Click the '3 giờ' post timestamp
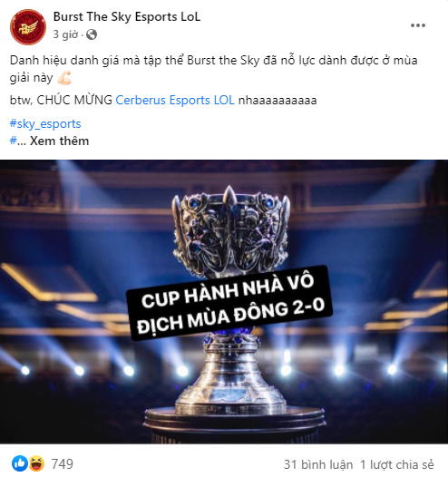Viewport: 448px width, 477px height. 65,34
